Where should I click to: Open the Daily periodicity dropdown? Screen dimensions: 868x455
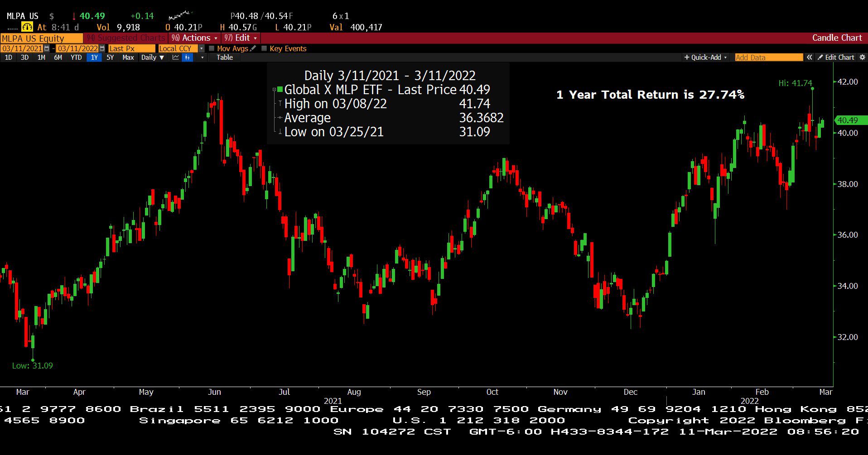click(x=153, y=57)
